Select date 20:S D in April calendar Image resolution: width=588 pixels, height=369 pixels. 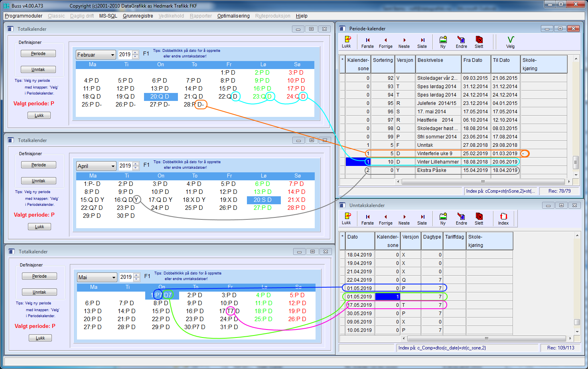264,200
